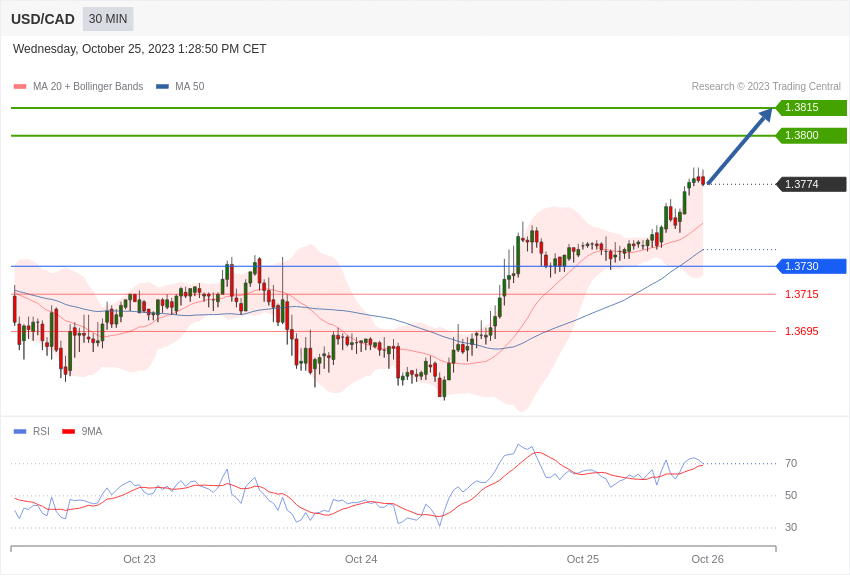Select the Oct 24 date label on axis
The image size is (850, 576).
361,559
